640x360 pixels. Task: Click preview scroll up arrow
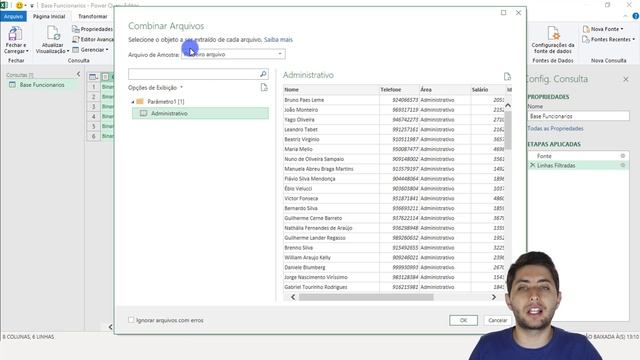tap(508, 105)
